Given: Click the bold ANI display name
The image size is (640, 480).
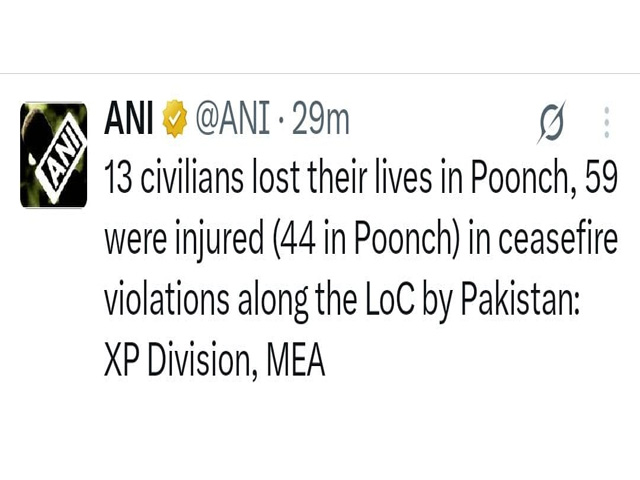Looking at the screenshot, I should [x=129, y=121].
